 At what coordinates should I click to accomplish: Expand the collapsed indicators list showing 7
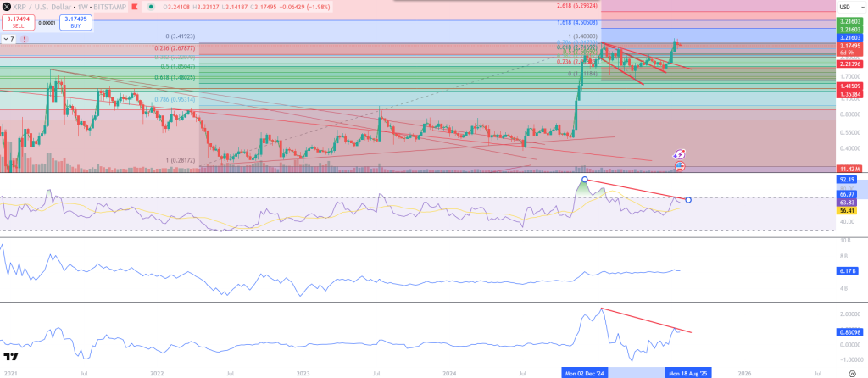pos(8,39)
